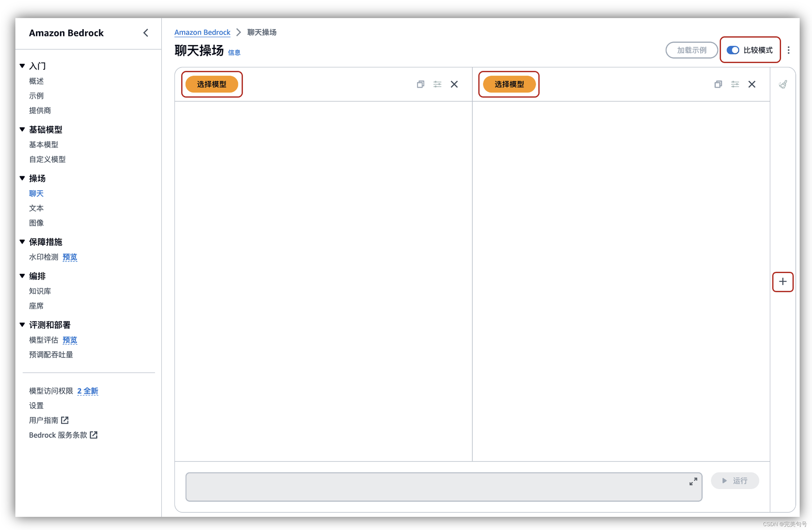Open configuration sliders in left model panel
812x530 pixels.
437,84
